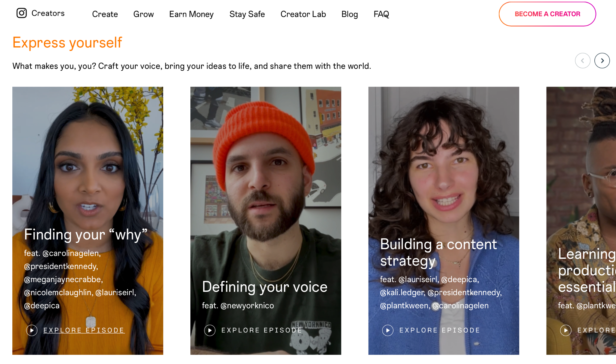
Task: Open the Create menu item
Action: pos(105,14)
